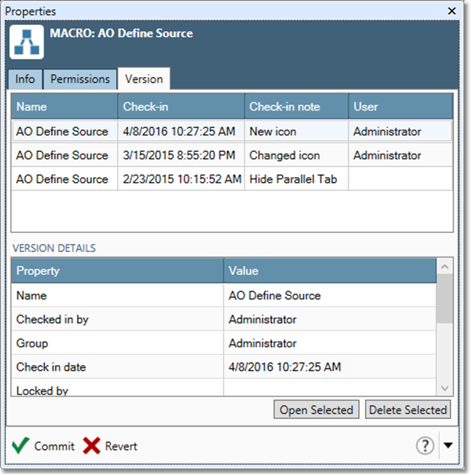Click the Check-in note column header

(x=296, y=106)
